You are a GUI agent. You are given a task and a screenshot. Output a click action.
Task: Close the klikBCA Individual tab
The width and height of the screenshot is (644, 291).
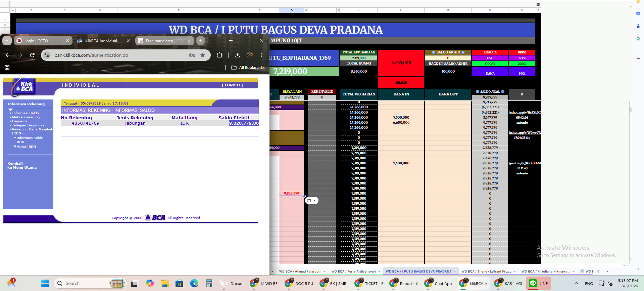128,41
